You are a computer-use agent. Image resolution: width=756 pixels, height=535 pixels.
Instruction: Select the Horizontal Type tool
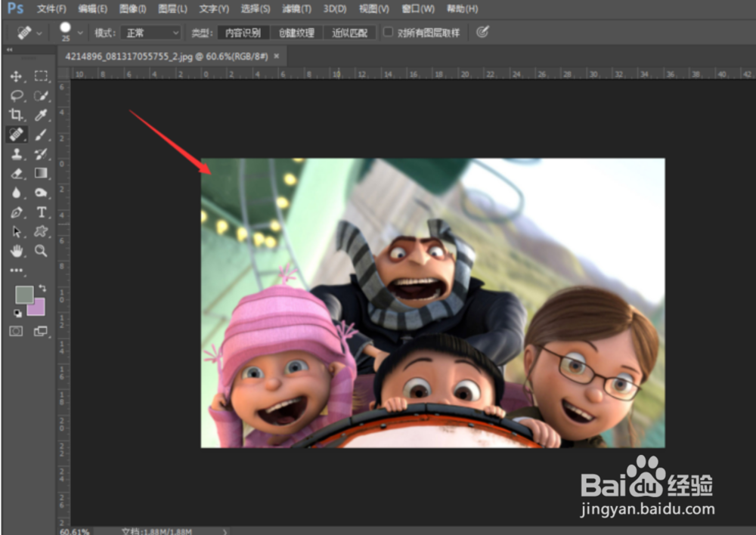pos(41,212)
